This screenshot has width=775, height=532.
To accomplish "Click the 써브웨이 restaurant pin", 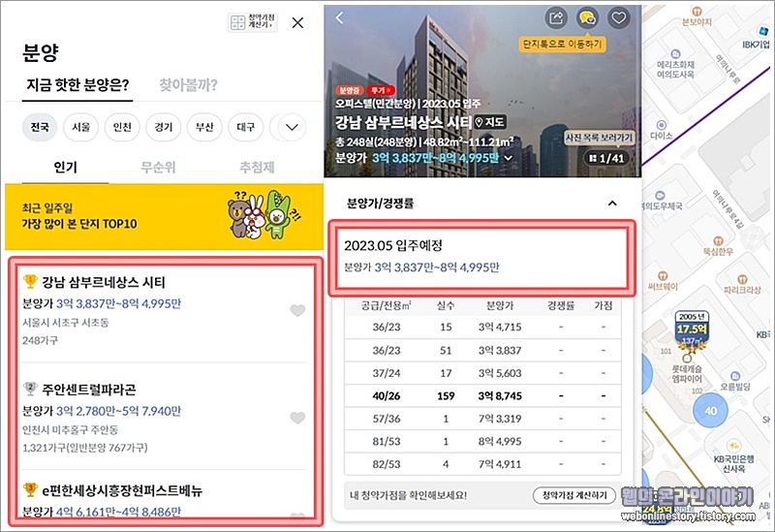I will click(x=663, y=280).
